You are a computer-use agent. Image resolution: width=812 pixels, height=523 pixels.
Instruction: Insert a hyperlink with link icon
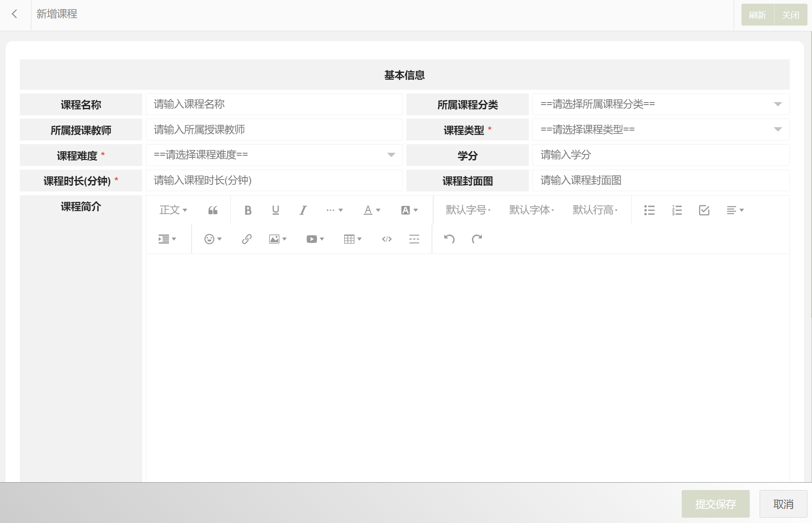click(x=246, y=239)
